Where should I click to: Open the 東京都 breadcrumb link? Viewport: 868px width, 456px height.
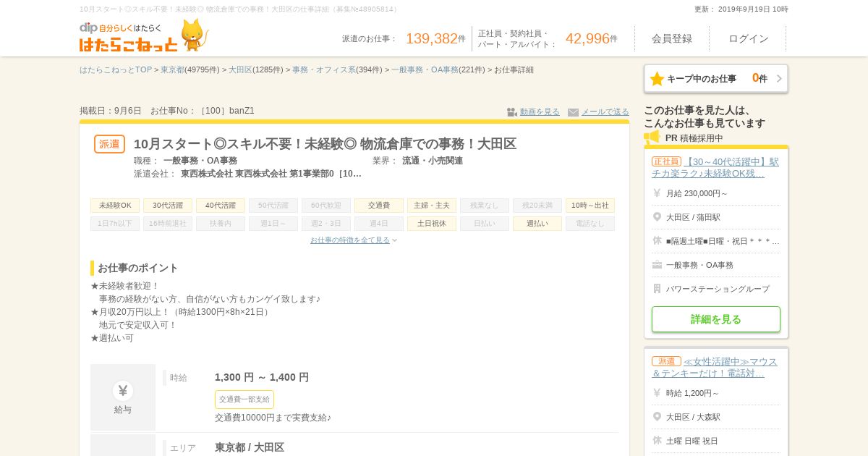pyautogui.click(x=173, y=70)
